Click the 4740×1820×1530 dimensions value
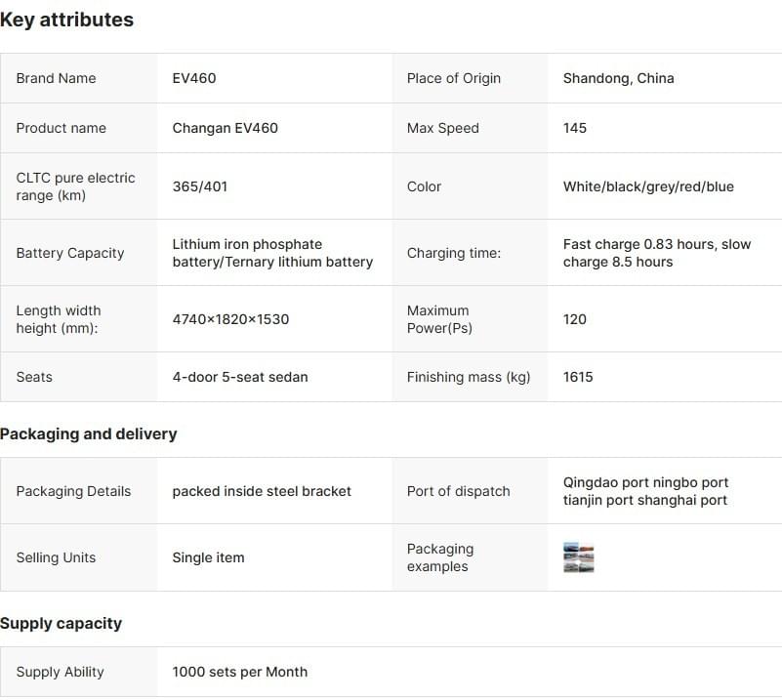 230,319
